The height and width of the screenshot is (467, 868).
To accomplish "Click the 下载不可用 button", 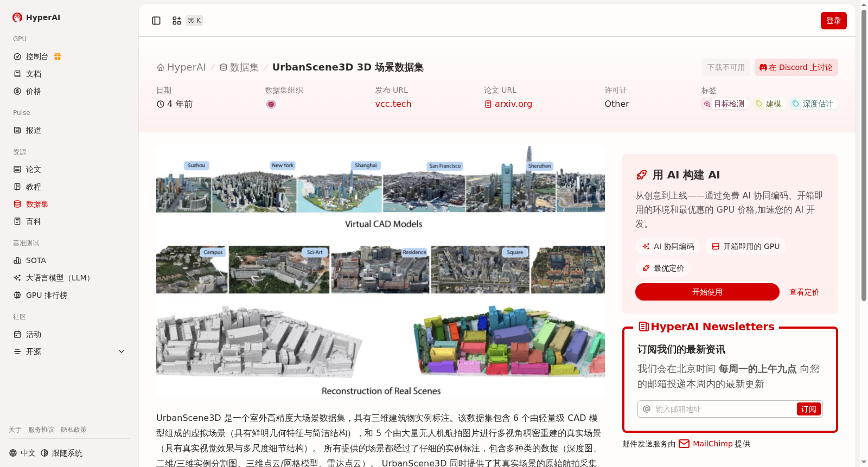I will (x=726, y=67).
